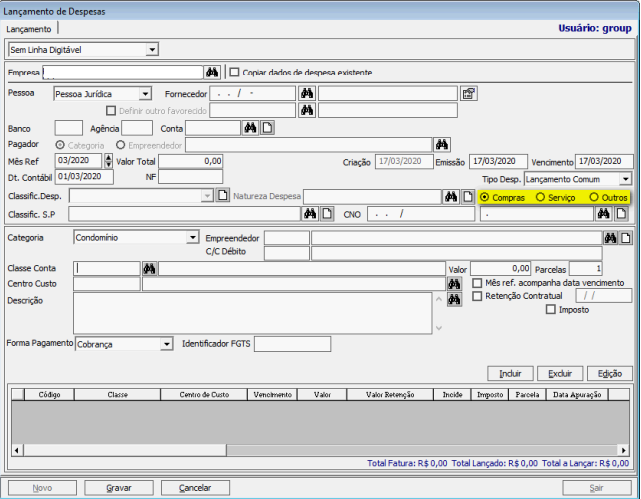Image resolution: width=641 pixels, height=499 pixels.
Task: Click new document icon before CNO label
Action: [x=327, y=214]
